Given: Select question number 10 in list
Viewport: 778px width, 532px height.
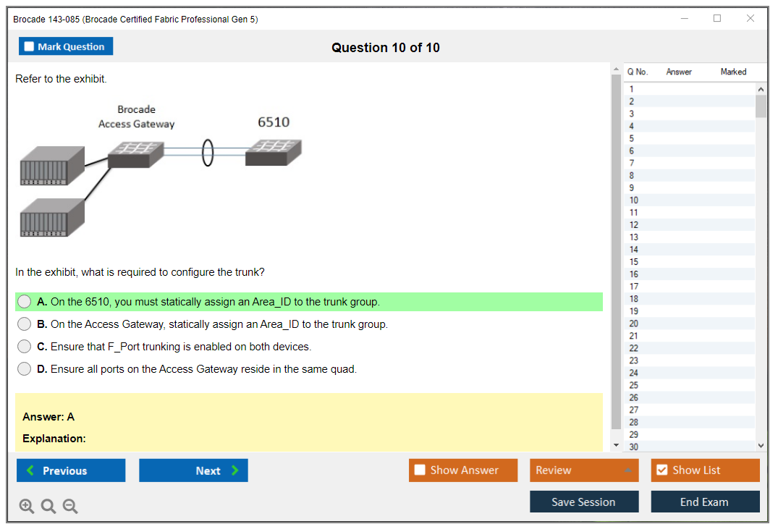Looking at the screenshot, I should tap(634, 200).
